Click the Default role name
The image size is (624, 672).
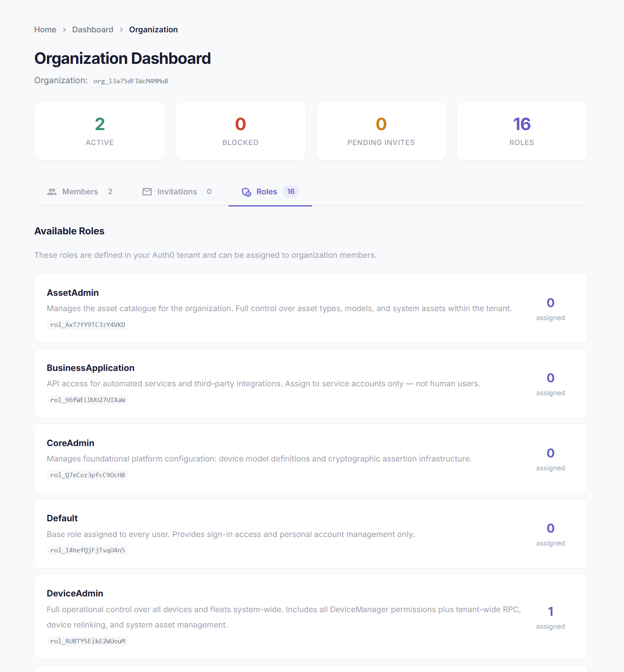[62, 518]
